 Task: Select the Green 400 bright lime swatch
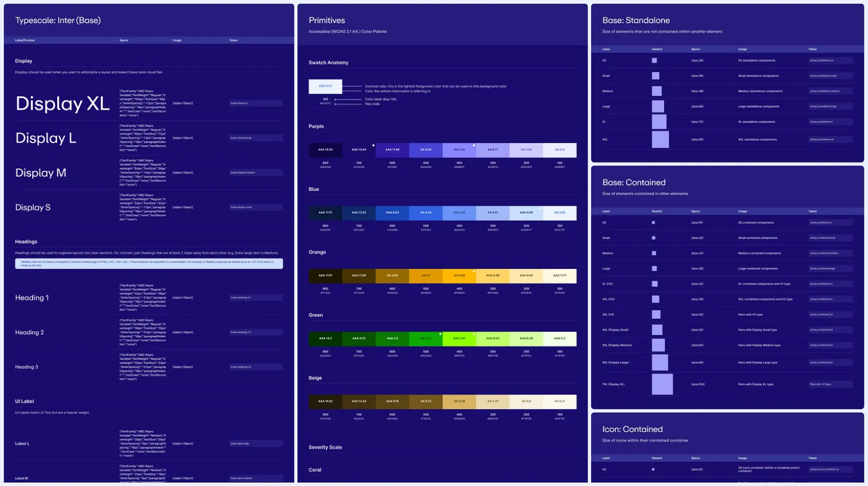pyautogui.click(x=459, y=339)
